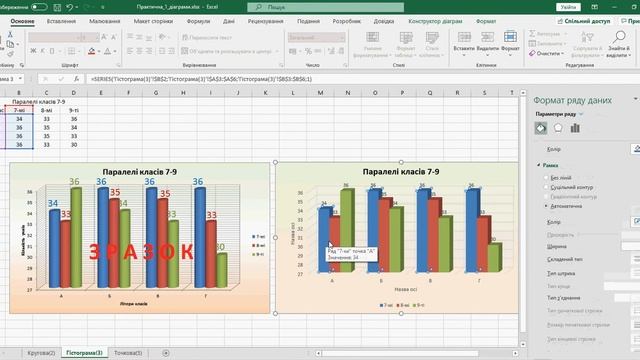Screen dimensions: 640x360
Task: Open the font name combo box
Action: point(54,37)
